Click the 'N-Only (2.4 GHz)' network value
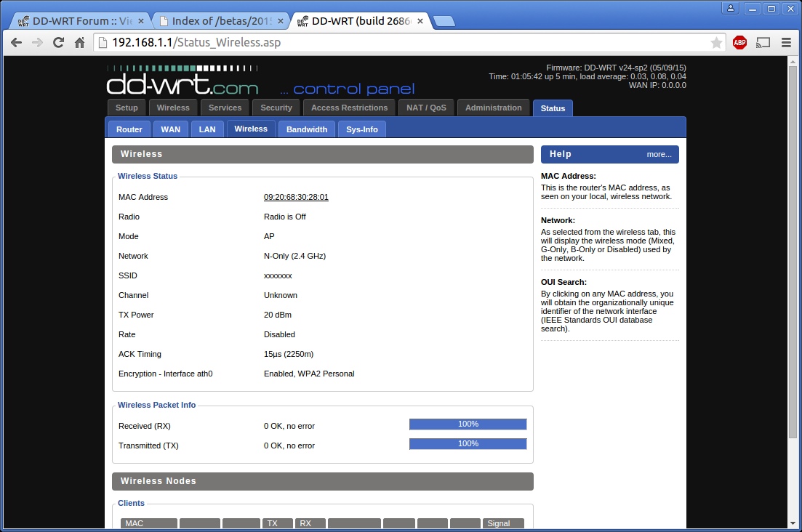Screen dimensions: 802x532 [x=294, y=256]
